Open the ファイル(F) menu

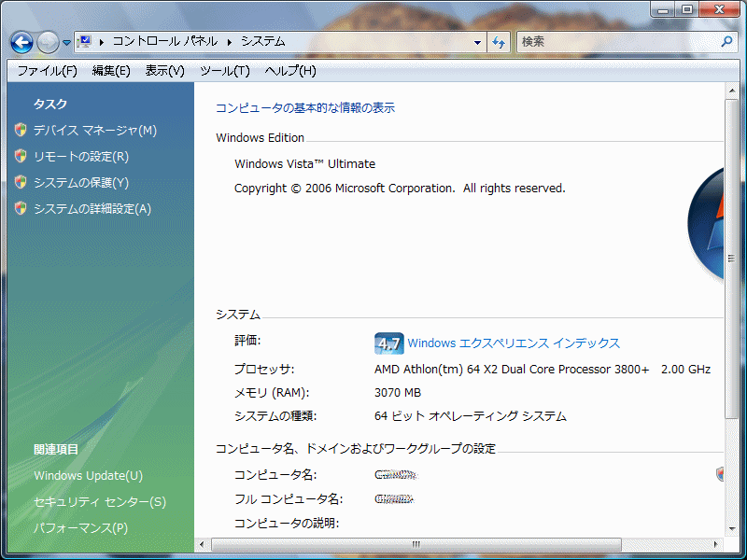(x=47, y=71)
